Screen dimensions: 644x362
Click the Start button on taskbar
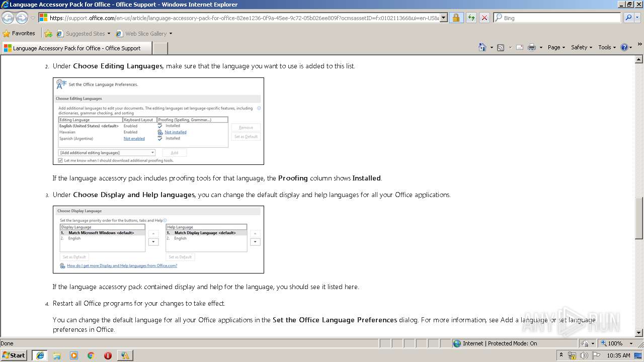(14, 355)
